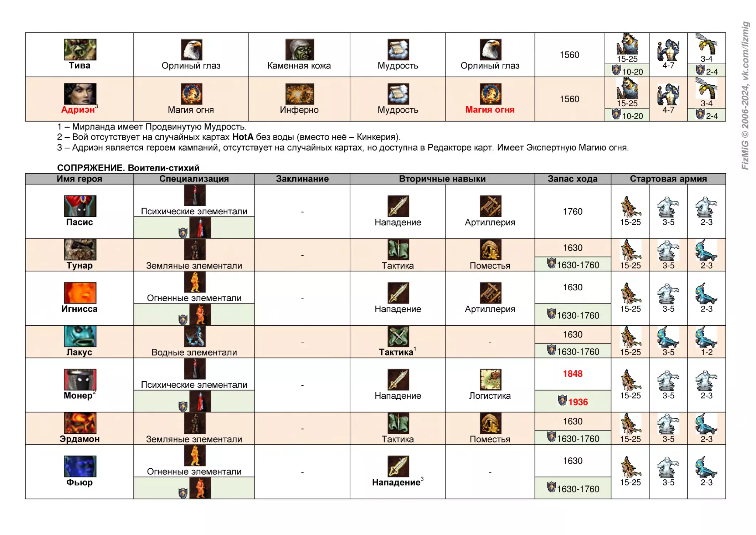Click Имя героя column header
756x535 pixels.
(79, 179)
